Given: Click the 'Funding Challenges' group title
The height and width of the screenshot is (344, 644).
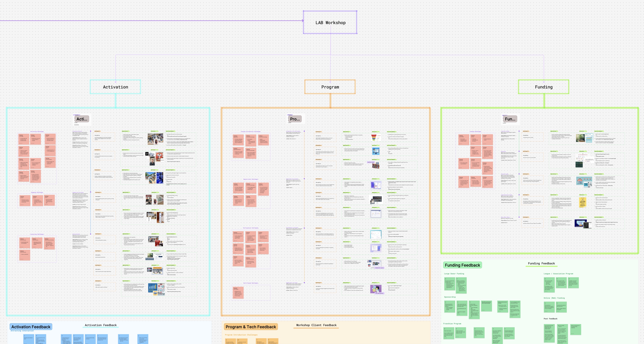Looking at the screenshot, I should click(475, 131).
